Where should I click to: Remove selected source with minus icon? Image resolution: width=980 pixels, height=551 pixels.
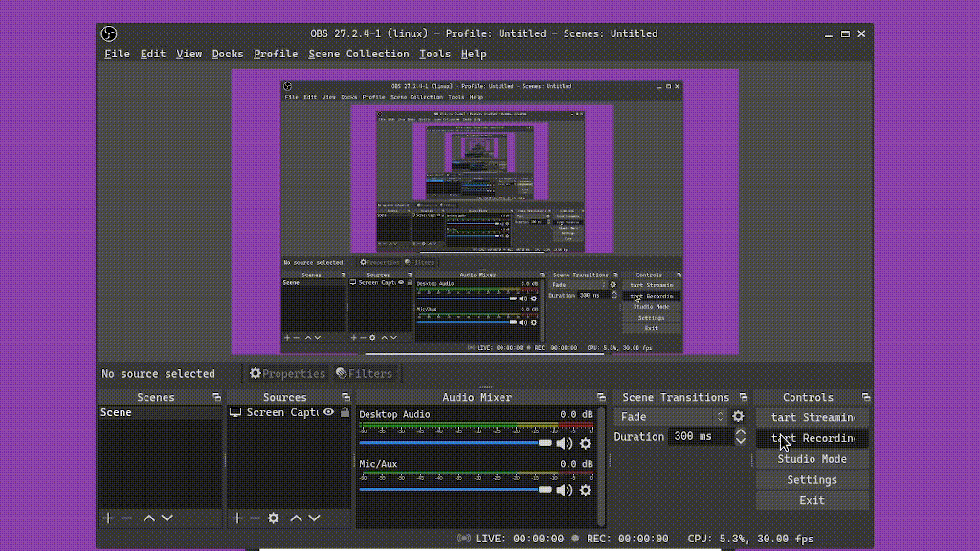pyautogui.click(x=255, y=518)
